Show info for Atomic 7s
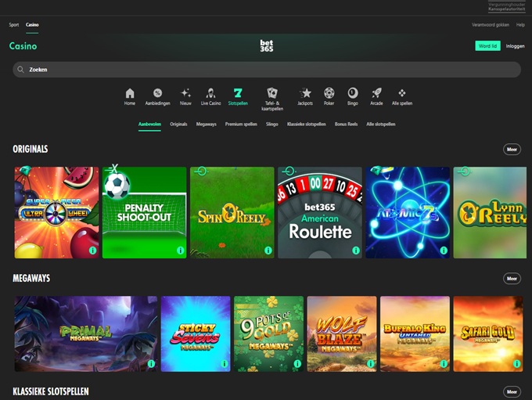 pos(444,250)
